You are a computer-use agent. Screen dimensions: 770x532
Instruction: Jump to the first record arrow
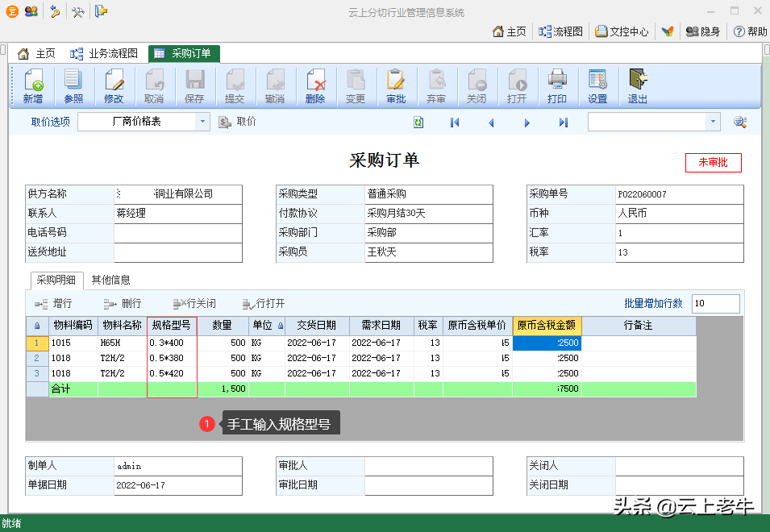tap(455, 123)
